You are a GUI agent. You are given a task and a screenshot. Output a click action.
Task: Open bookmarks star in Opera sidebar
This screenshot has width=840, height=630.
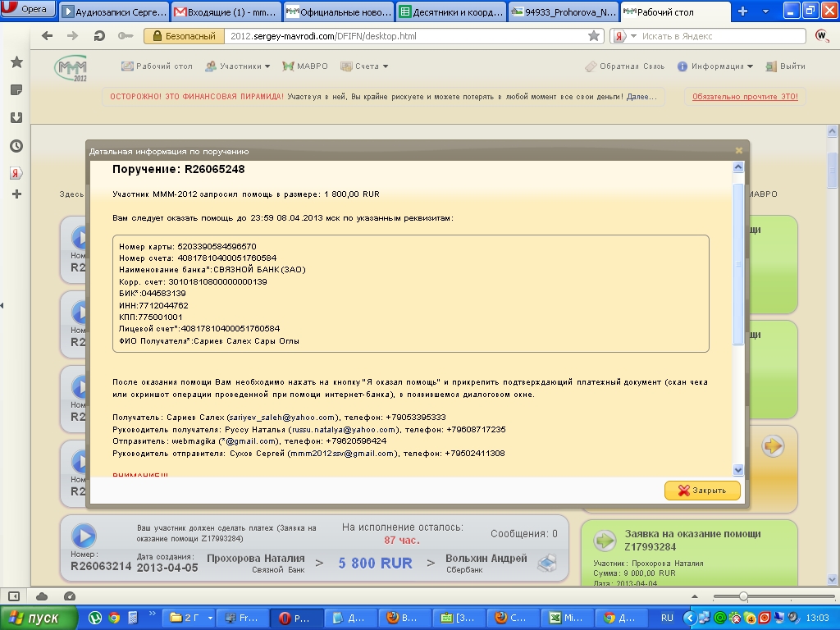click(x=16, y=62)
